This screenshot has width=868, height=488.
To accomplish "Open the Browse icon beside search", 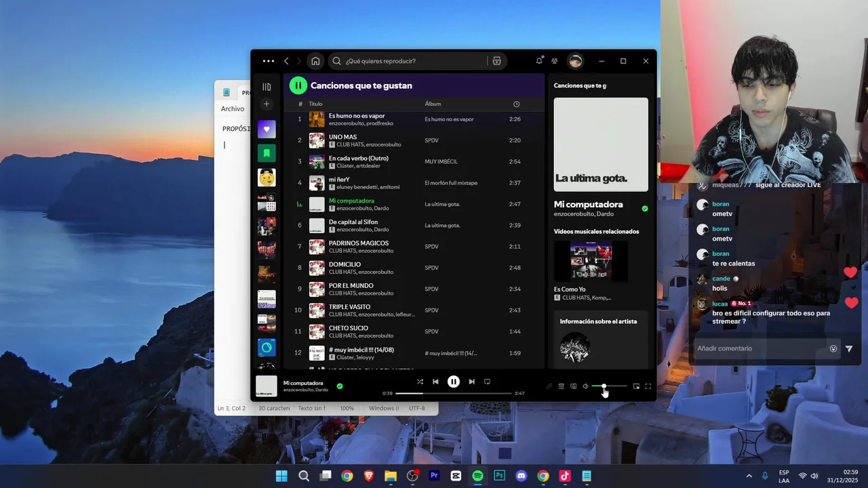I will click(x=497, y=61).
